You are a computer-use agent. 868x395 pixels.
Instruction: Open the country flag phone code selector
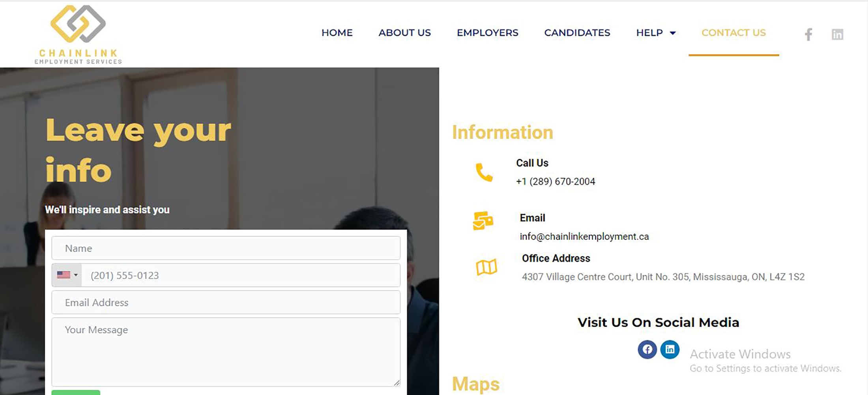coord(67,275)
